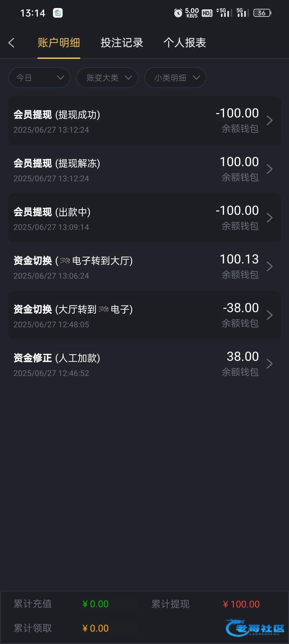The height and width of the screenshot is (644, 289).
Task: View the PG电子转到大厅 100.13 transfer
Action: click(x=144, y=267)
